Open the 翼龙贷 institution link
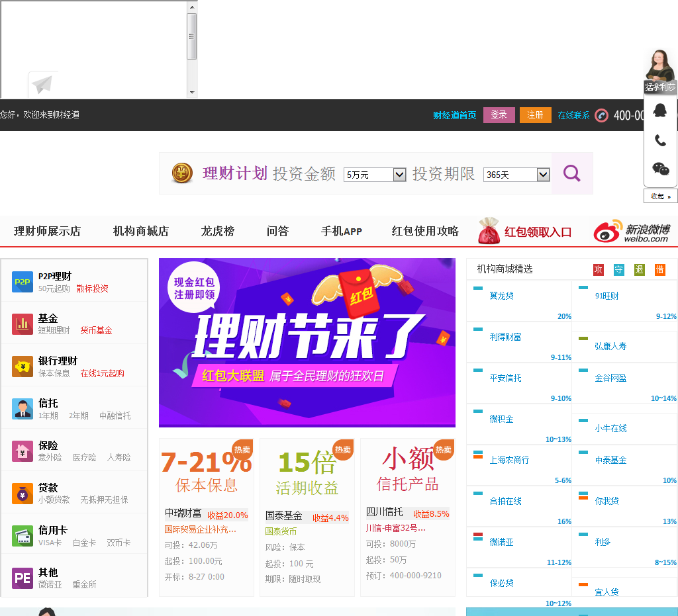 coord(502,296)
